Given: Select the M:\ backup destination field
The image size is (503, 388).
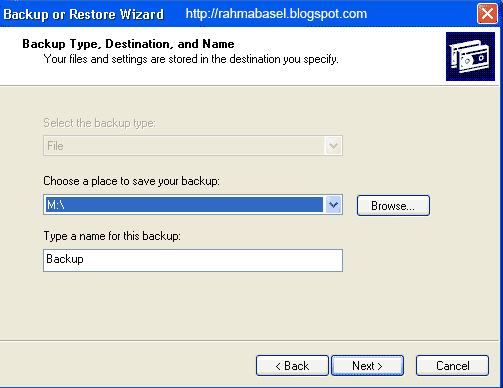Looking at the screenshot, I should [x=193, y=205].
